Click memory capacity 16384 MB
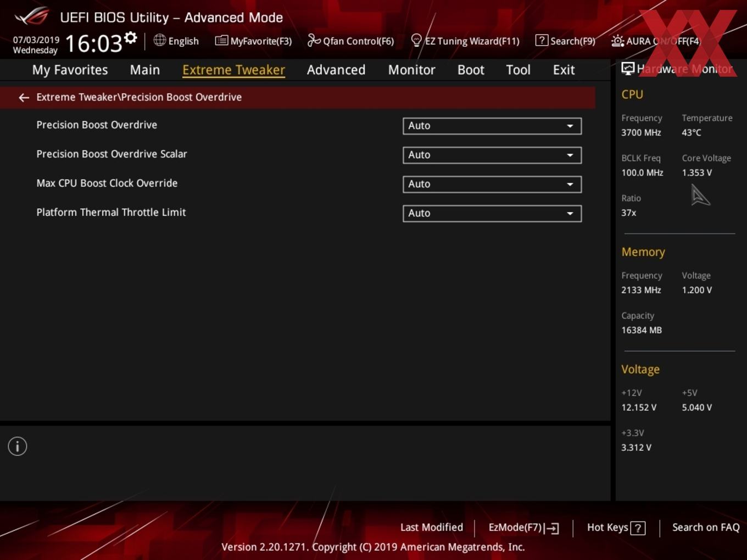This screenshot has height=560, width=747. (x=642, y=331)
